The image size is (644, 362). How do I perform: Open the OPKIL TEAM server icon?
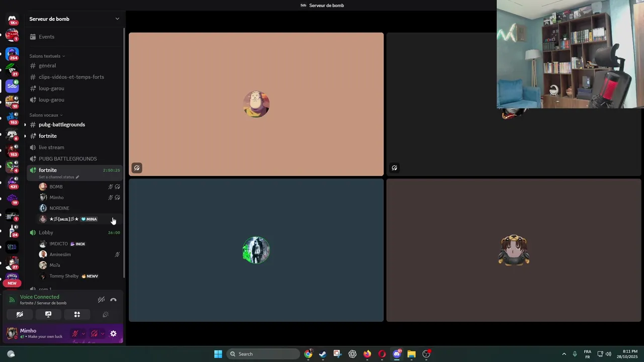12,246
